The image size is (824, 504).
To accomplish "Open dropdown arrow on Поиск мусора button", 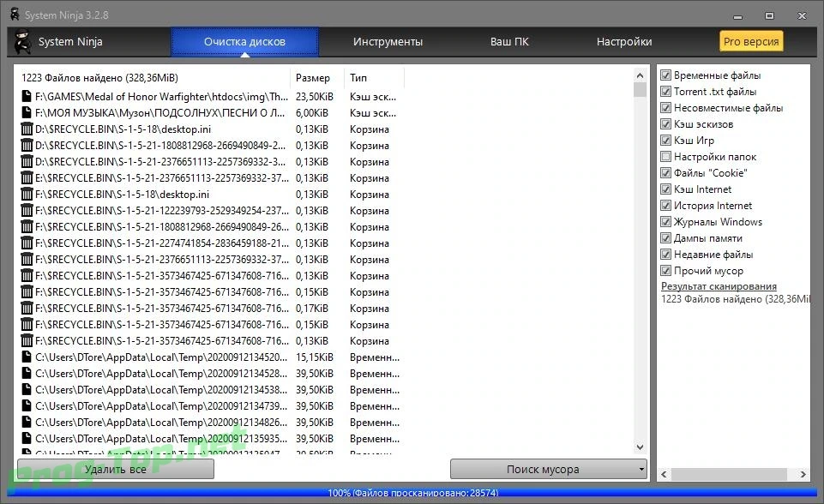I will tap(641, 470).
